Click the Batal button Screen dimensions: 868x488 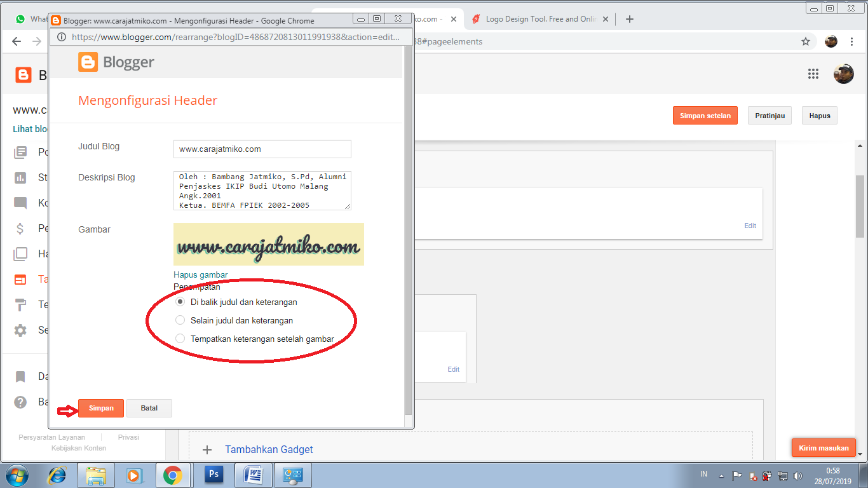(x=149, y=408)
